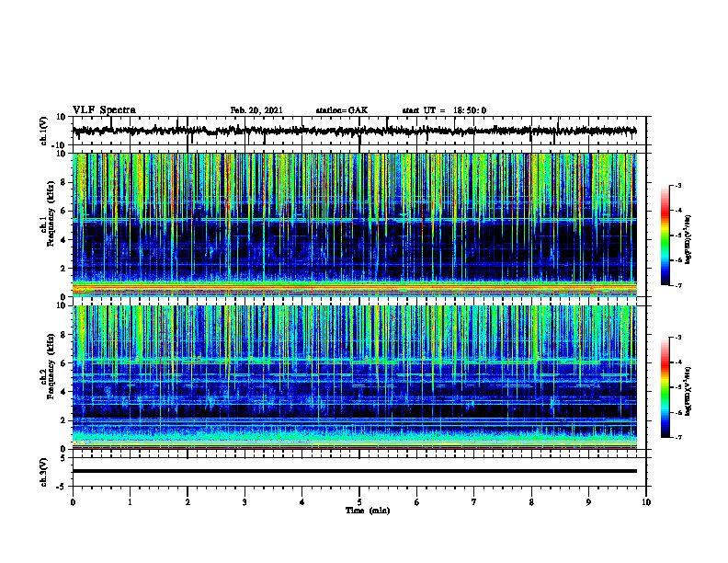Click time axis tick label "6"
728x563 pixels.
click(x=417, y=502)
